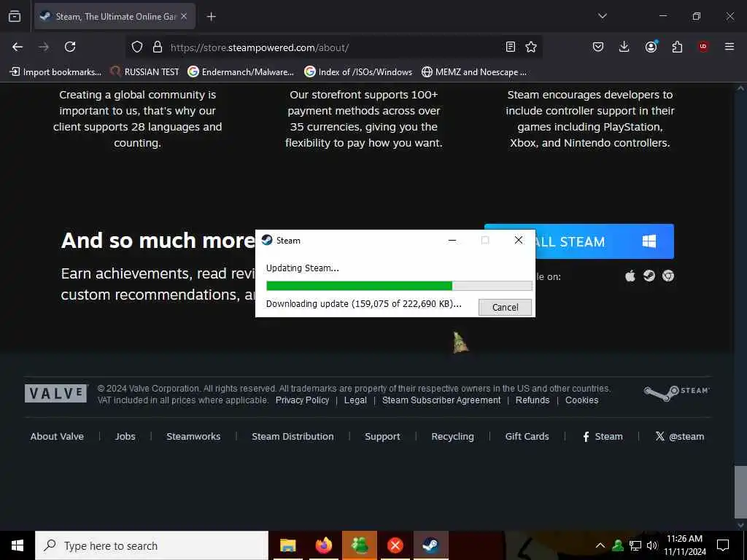Open the red X app in taskbar
The width and height of the screenshot is (747, 560).
click(x=395, y=545)
